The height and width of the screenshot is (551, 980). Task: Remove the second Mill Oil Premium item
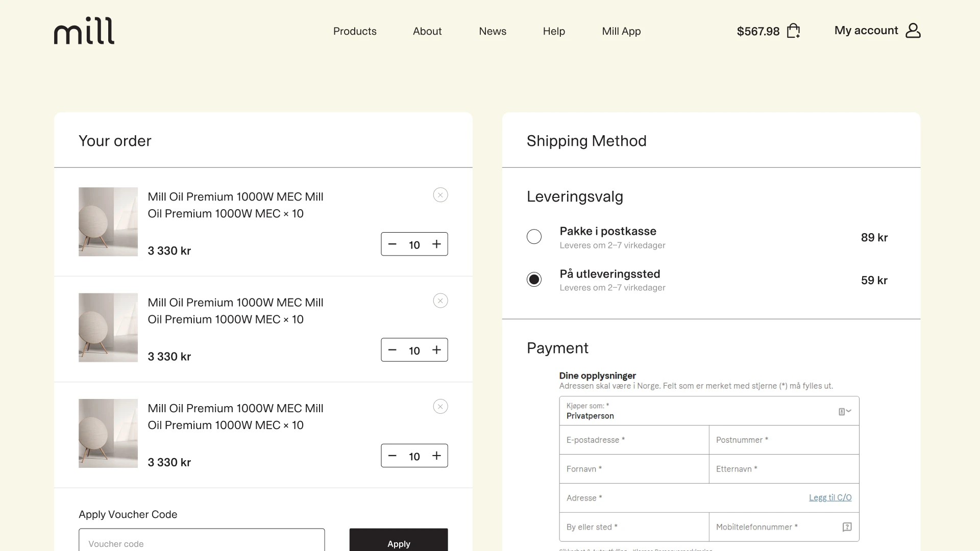[440, 300]
